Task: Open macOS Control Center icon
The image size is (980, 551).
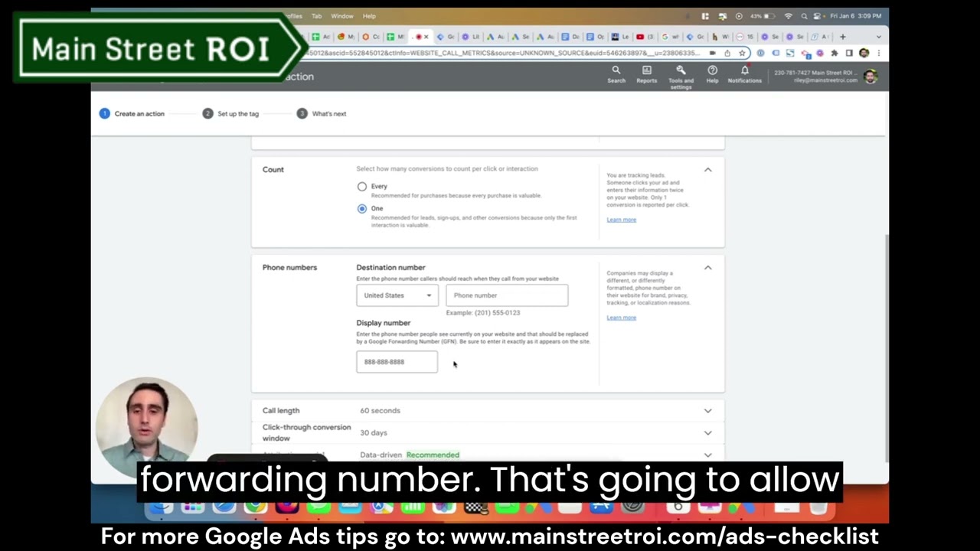Action: (818, 16)
